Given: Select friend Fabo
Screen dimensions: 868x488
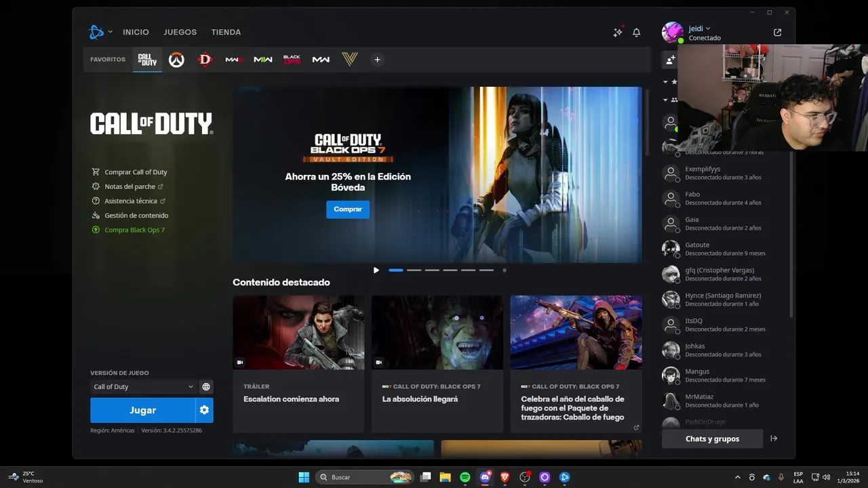Looking at the screenshot, I should point(726,199).
